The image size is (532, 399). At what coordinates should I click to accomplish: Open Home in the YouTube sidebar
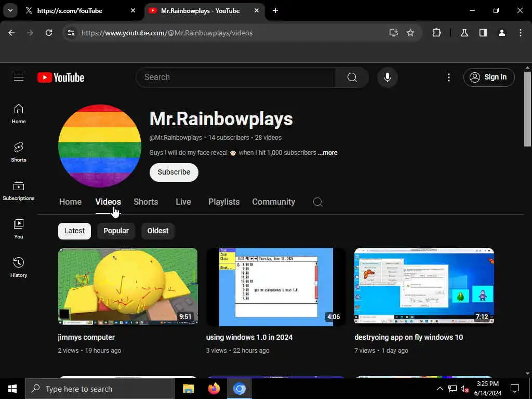click(19, 114)
